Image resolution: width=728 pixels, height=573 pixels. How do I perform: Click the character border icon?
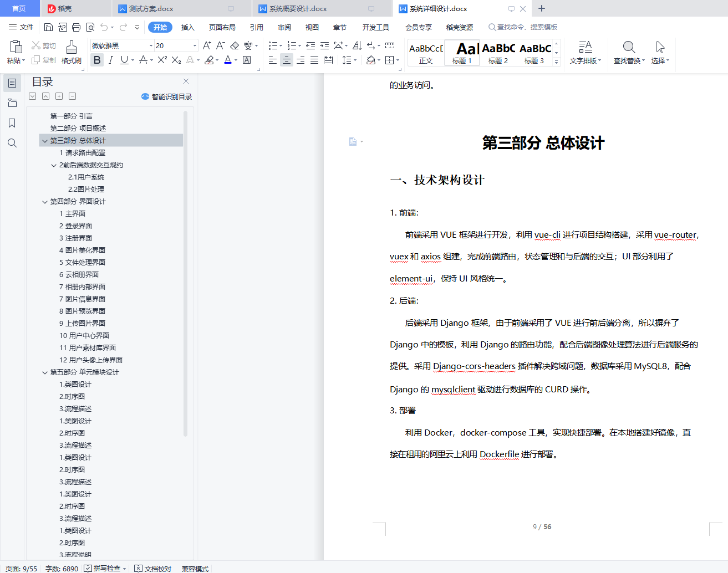(x=247, y=60)
